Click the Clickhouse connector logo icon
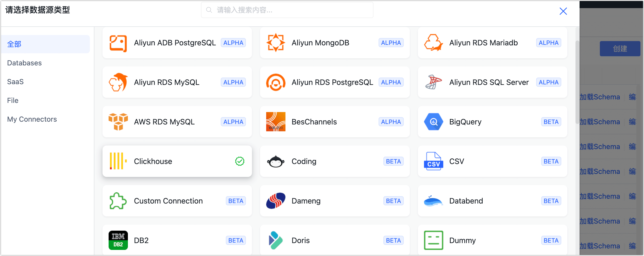Viewport: 644px width, 256px height. coord(118,161)
